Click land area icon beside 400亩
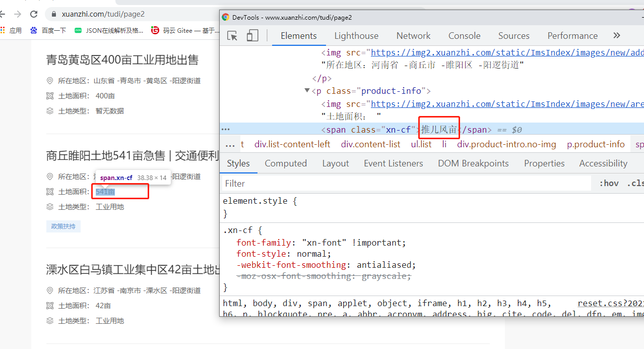The width and height of the screenshot is (644, 349). click(50, 96)
